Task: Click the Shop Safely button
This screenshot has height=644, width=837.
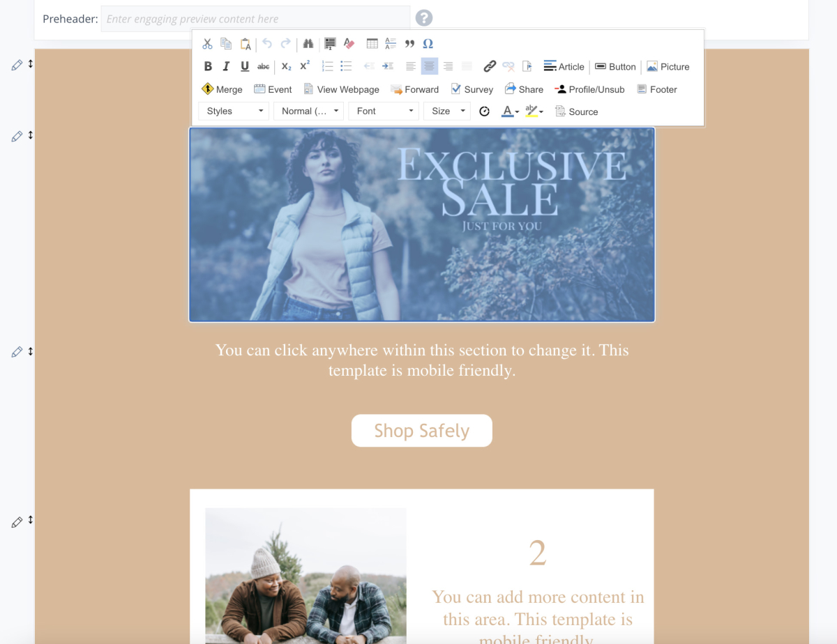Action: (x=422, y=431)
